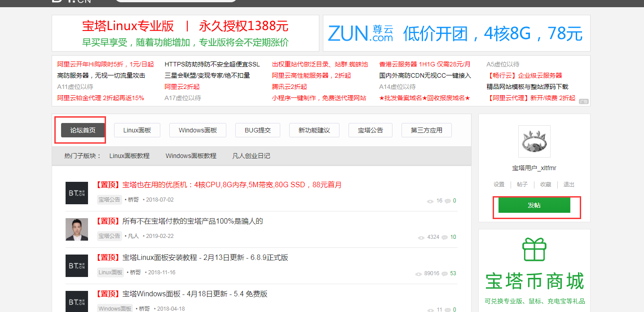The image size is (644, 312).
Task: Click 宝塔公告 tag on 优质机 post
Action: pyautogui.click(x=110, y=199)
